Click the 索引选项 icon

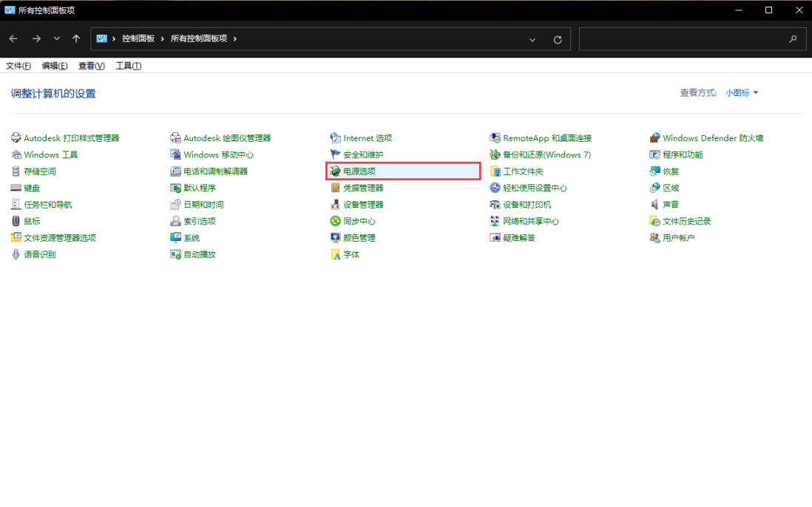tap(175, 221)
